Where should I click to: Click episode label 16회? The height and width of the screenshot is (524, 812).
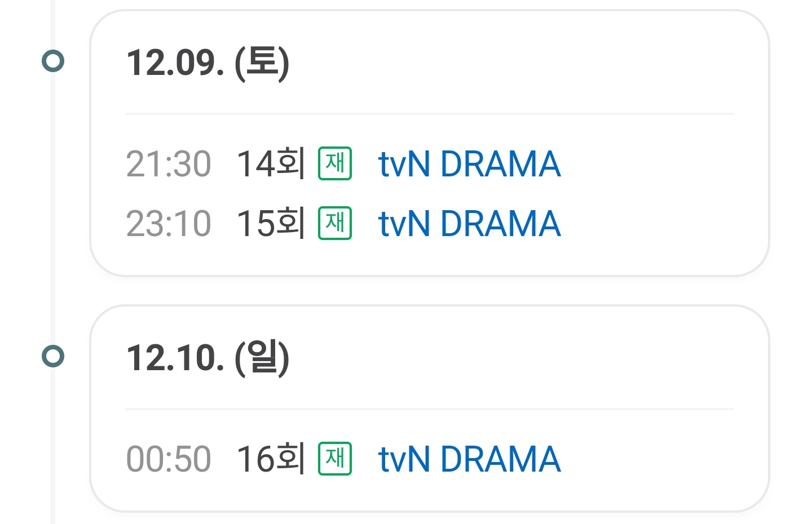click(271, 459)
